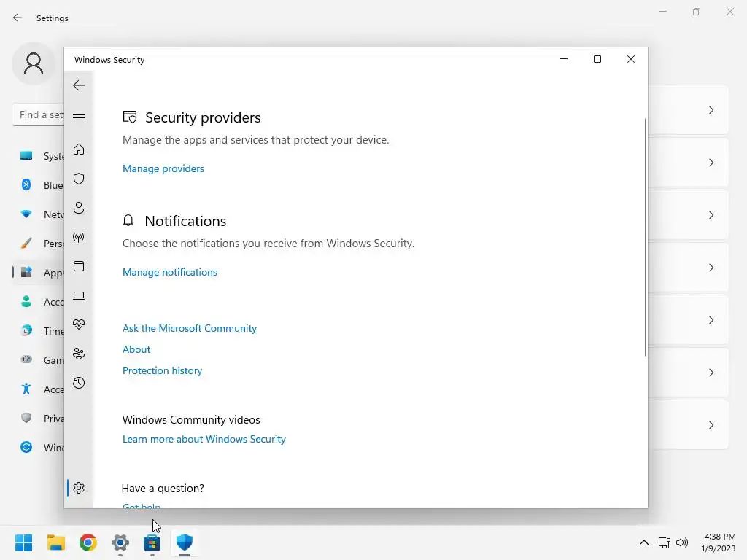Open App & browser control icon

pyautogui.click(x=79, y=266)
